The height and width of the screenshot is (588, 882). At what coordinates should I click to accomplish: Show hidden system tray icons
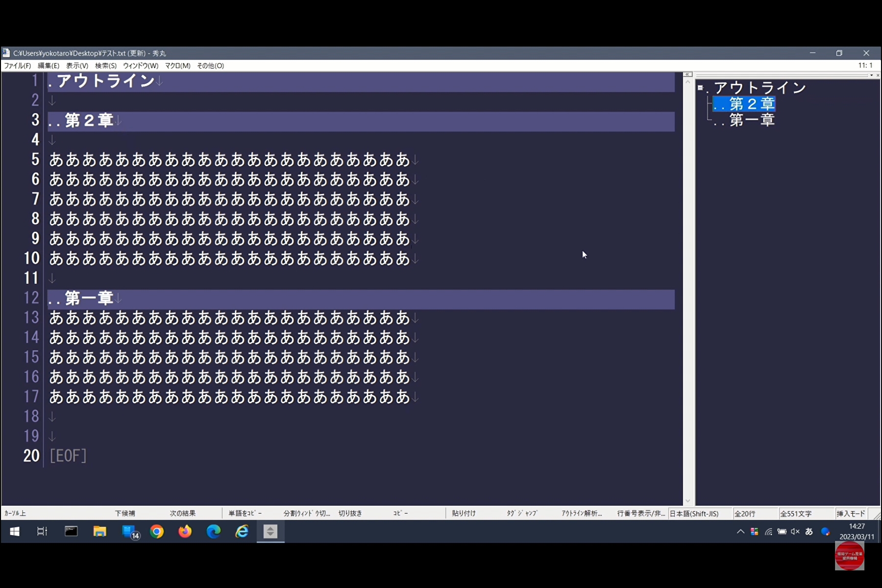(x=740, y=532)
